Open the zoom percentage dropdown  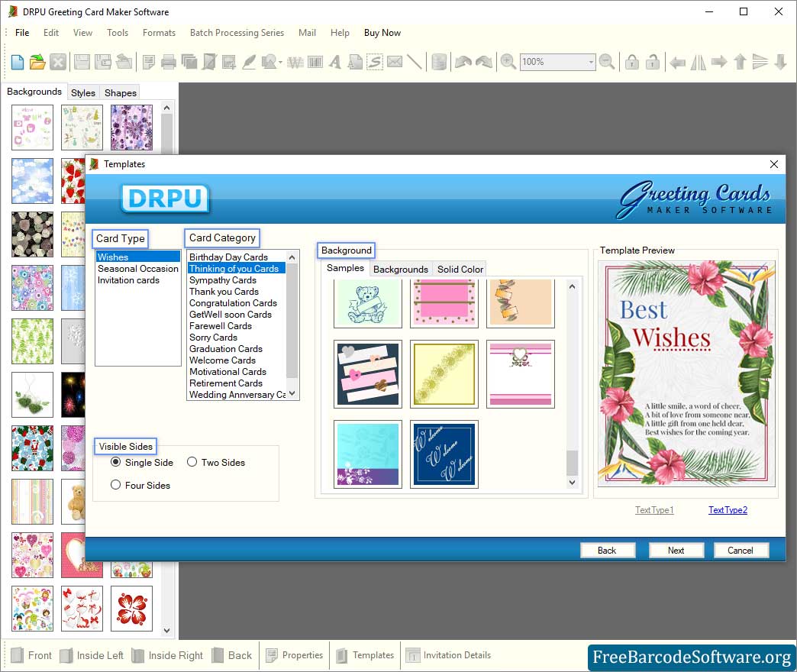click(591, 62)
